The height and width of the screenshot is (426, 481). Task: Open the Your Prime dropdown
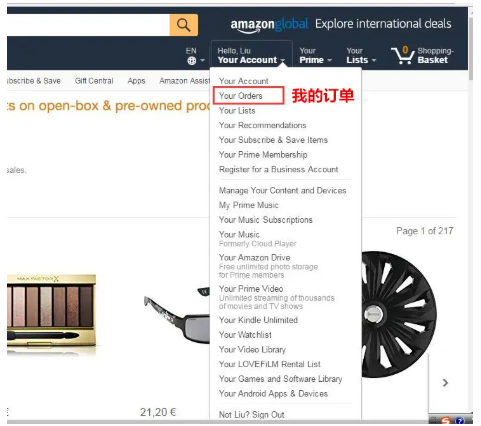(315, 56)
